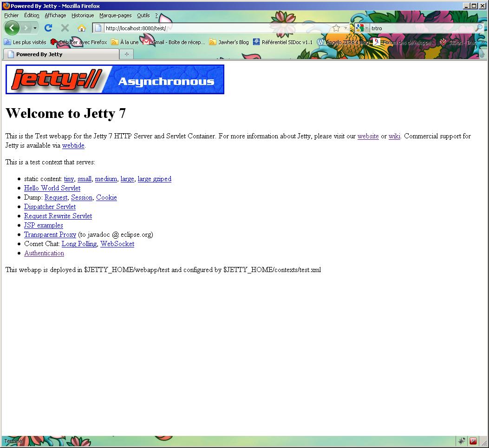The height and width of the screenshot is (448, 489).
Task: Open the Angelo ZERR's Blog bookmark
Action: (x=343, y=42)
